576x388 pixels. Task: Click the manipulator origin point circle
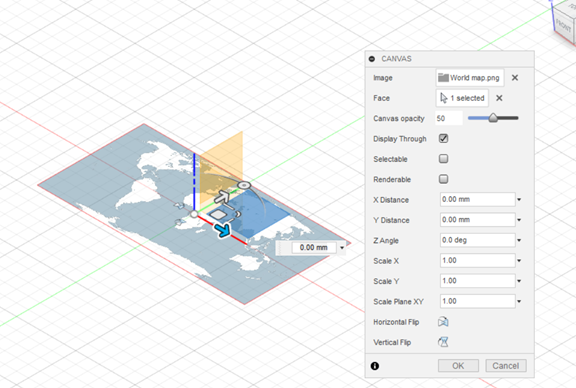tap(194, 214)
